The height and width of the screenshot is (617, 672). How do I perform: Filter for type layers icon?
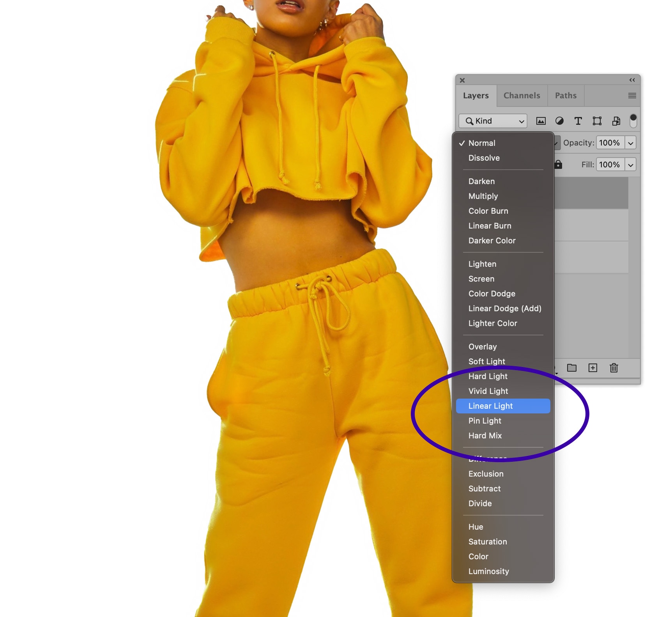(x=578, y=121)
